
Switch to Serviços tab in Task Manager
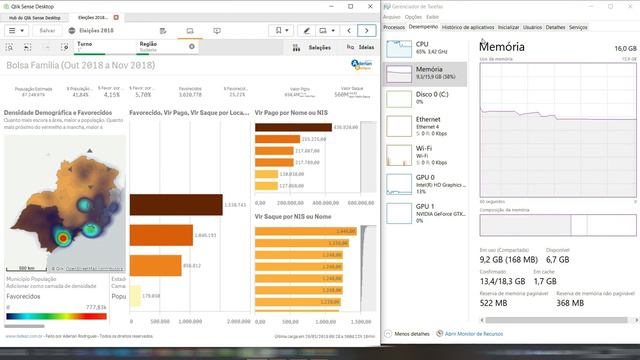pyautogui.click(x=578, y=27)
